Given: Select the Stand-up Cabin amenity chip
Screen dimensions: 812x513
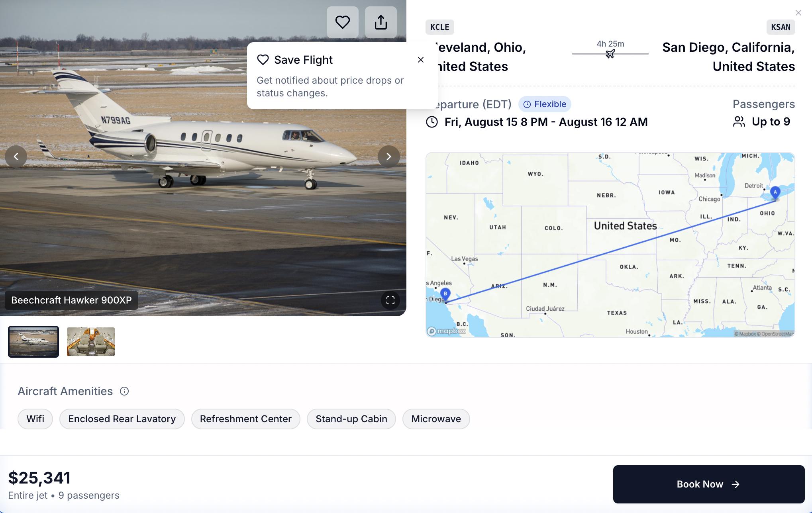Looking at the screenshot, I should (x=351, y=419).
